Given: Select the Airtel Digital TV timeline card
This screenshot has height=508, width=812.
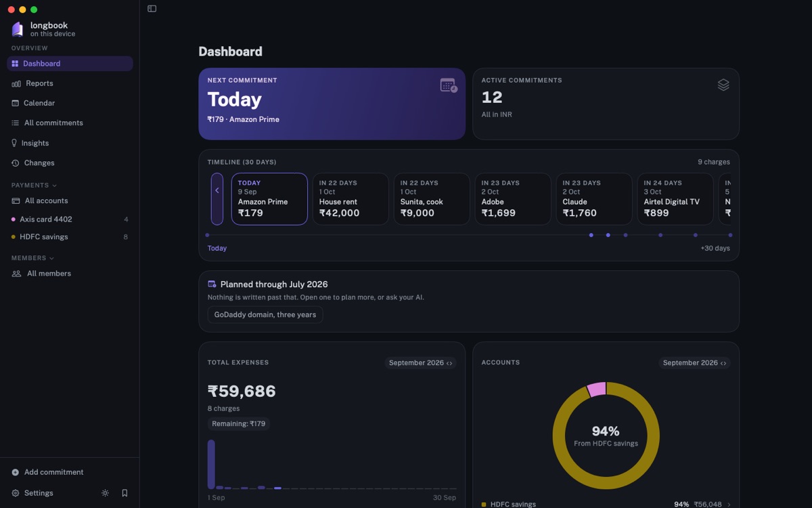Looking at the screenshot, I should [675, 199].
